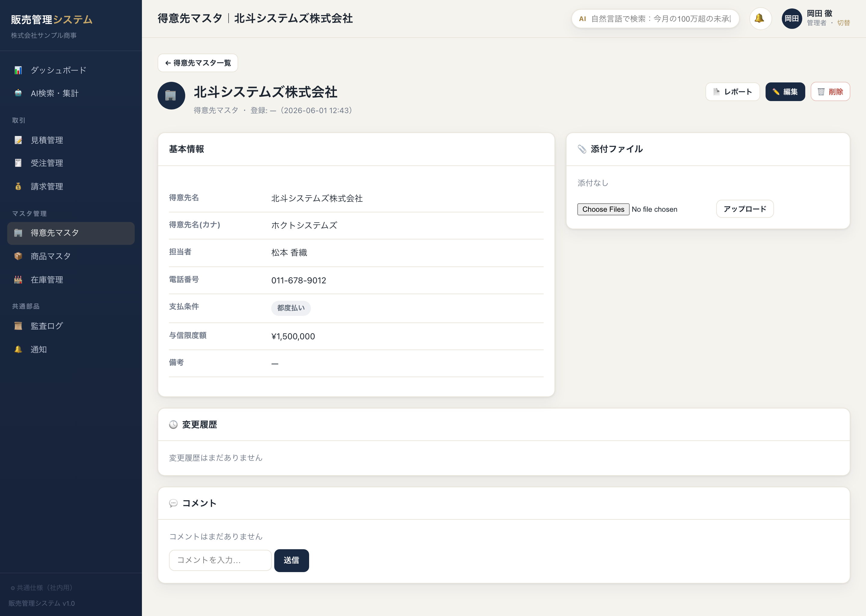Click the paperclip icon beside 添付ファイル
The height and width of the screenshot is (616, 866).
(582, 149)
